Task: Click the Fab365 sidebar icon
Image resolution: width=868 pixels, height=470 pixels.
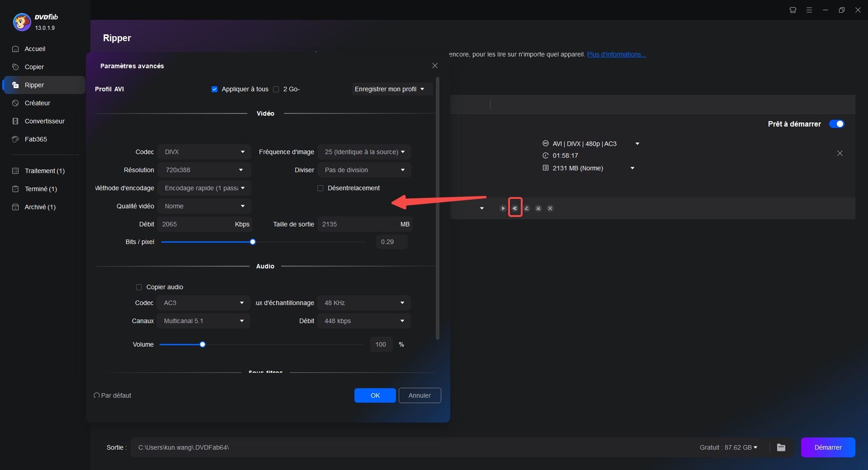Action: tap(15, 139)
